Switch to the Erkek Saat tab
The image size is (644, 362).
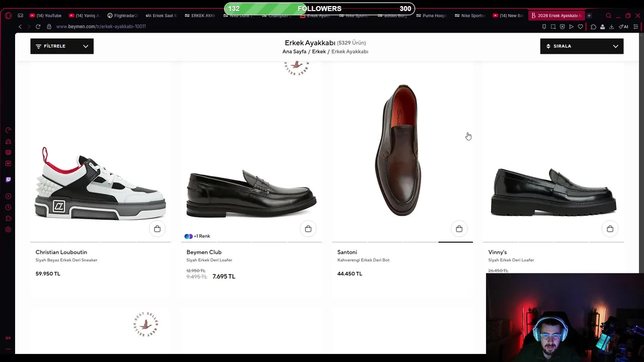coord(161,16)
